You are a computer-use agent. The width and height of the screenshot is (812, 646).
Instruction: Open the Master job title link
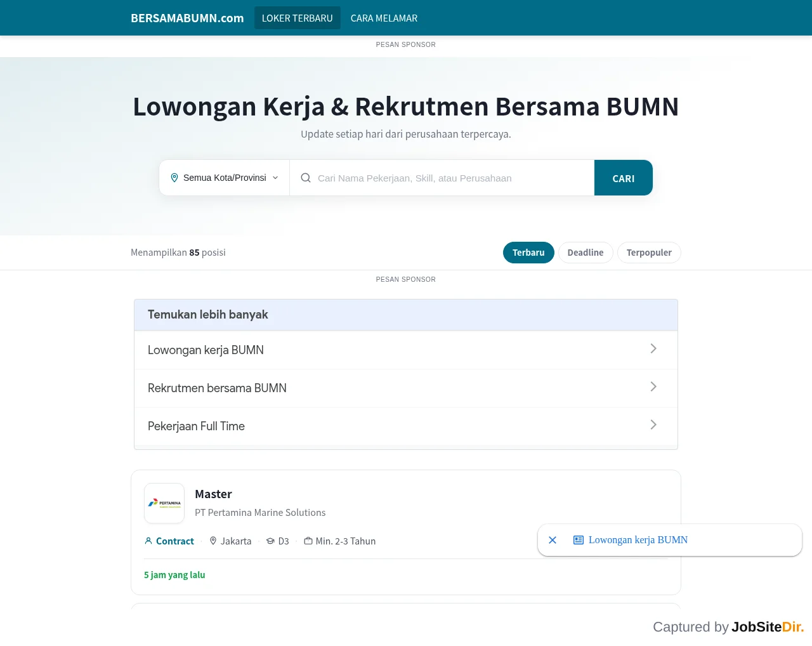(x=213, y=494)
